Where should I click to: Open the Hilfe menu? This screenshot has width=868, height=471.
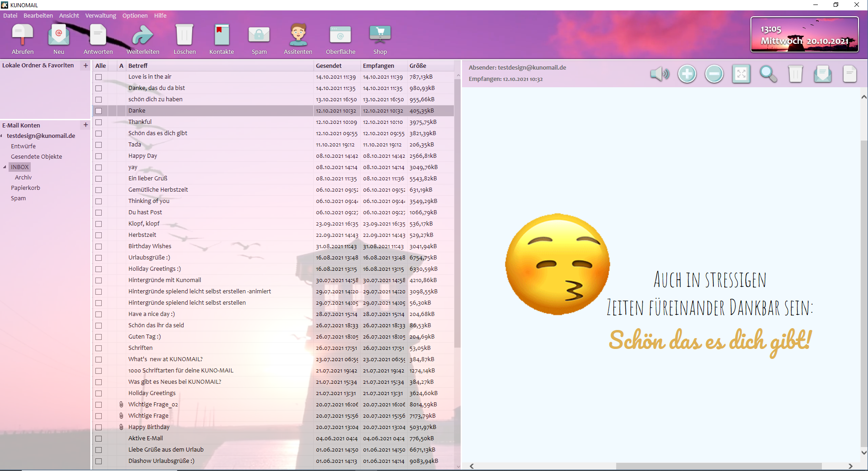click(x=160, y=15)
